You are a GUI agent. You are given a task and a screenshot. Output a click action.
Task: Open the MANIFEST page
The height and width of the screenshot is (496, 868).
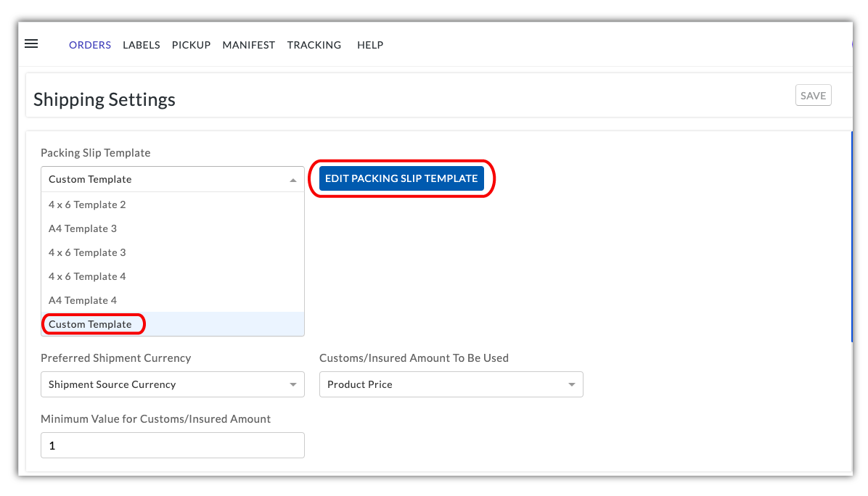(248, 45)
